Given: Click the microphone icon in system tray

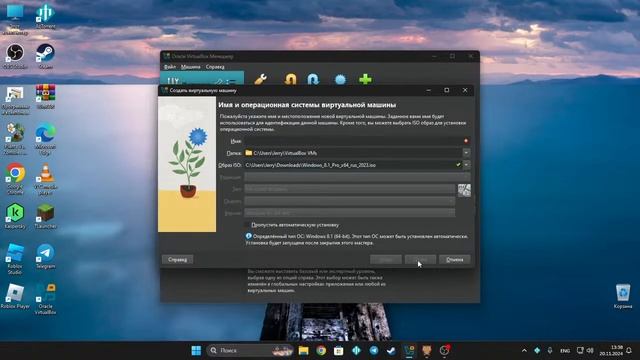Looking at the screenshot, I should (x=550, y=350).
